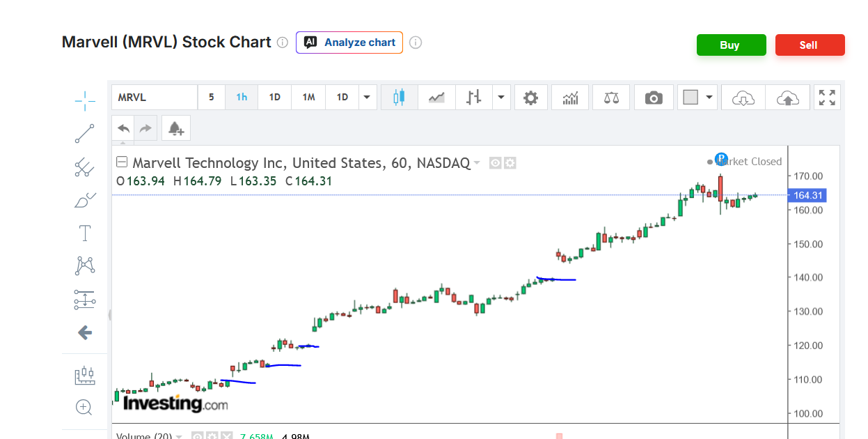The width and height of the screenshot is (868, 439).
Task: Toggle fullscreen chart mode
Action: click(827, 98)
